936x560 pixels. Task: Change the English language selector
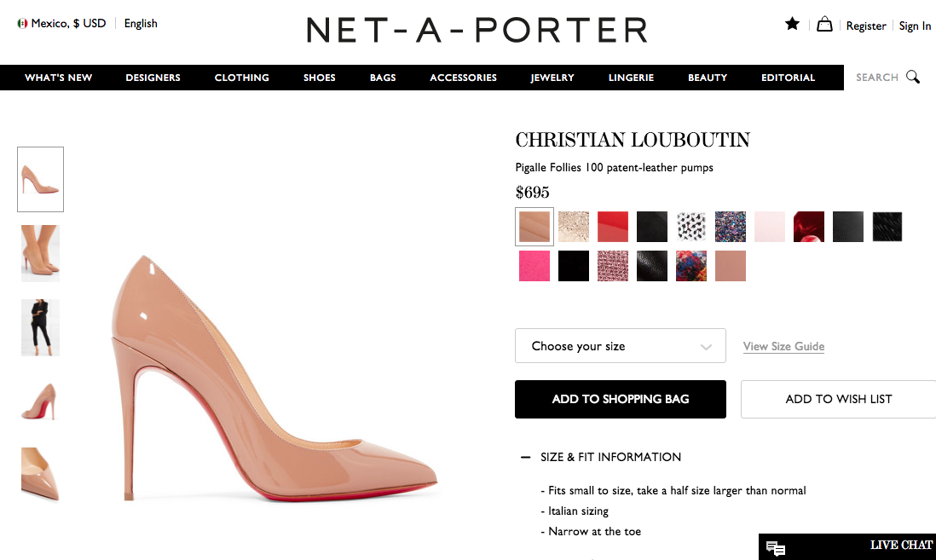point(141,24)
